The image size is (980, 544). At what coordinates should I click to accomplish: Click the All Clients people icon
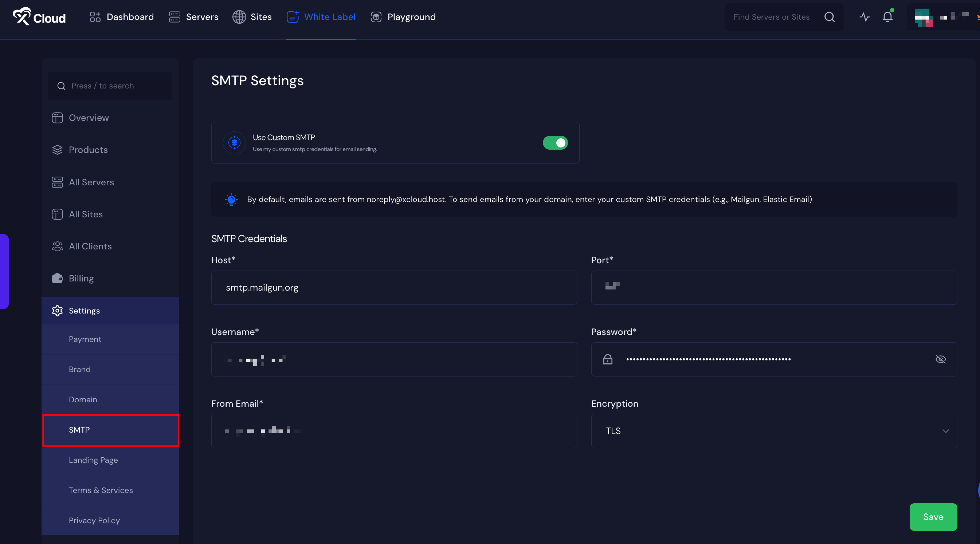[x=57, y=246]
